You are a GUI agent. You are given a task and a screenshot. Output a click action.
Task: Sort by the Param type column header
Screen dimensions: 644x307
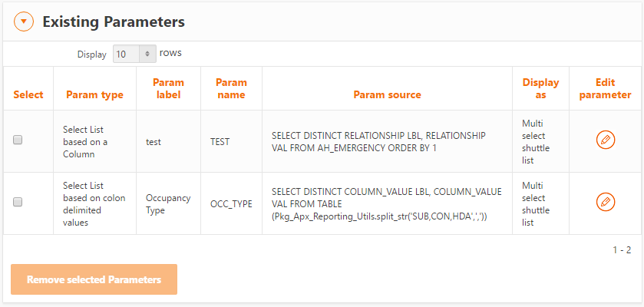[x=94, y=95]
